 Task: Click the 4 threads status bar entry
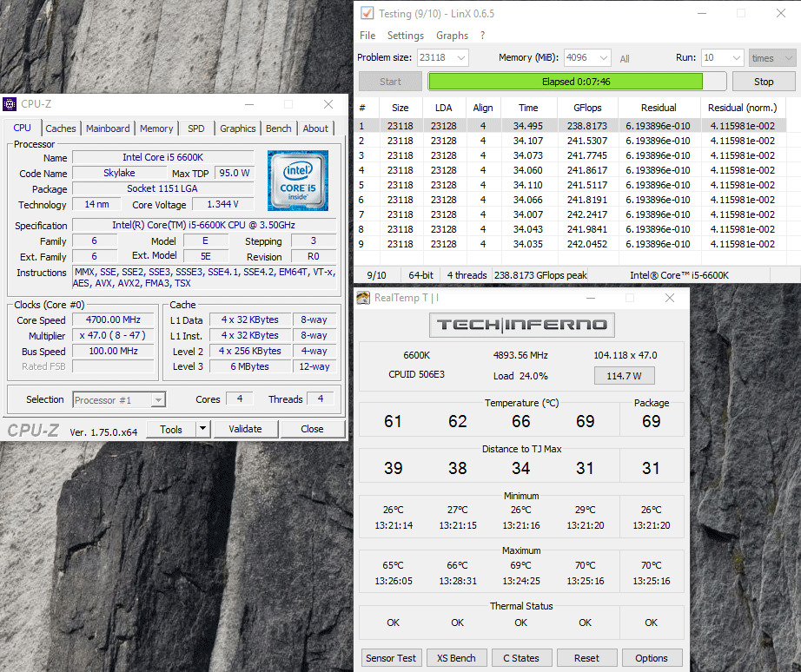467,275
